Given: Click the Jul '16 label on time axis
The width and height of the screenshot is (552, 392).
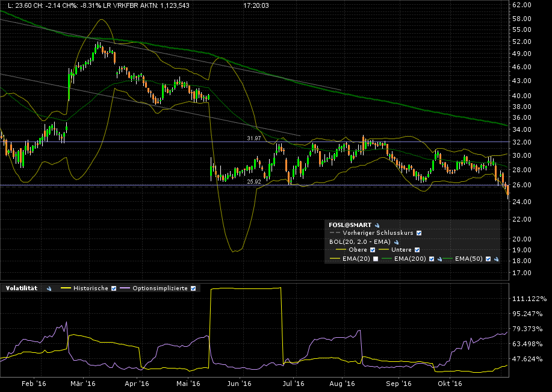Looking at the screenshot, I should (x=292, y=383).
